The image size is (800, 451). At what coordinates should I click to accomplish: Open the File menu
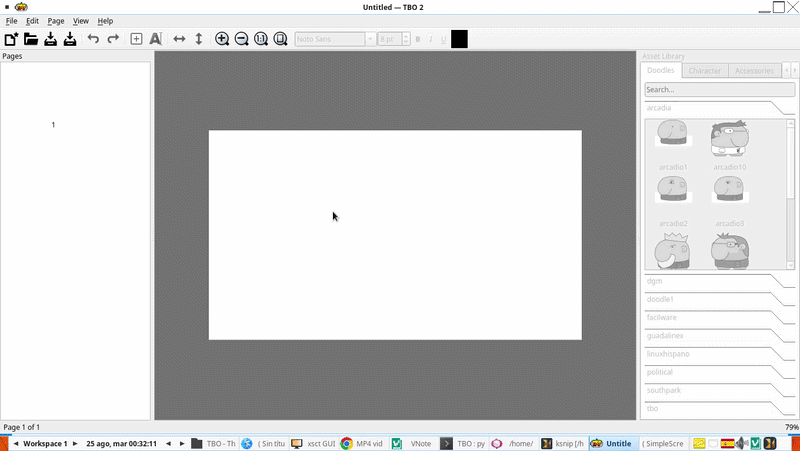click(x=11, y=21)
